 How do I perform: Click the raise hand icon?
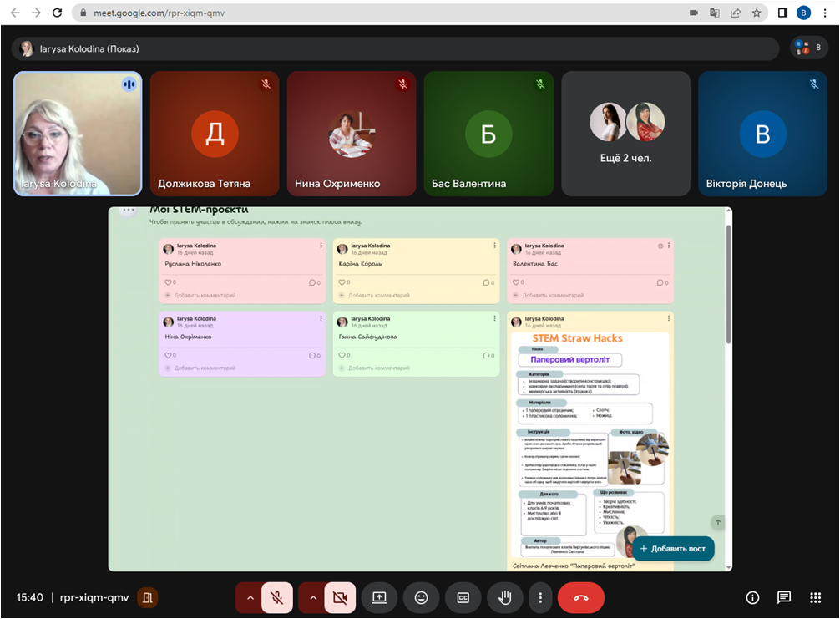505,598
